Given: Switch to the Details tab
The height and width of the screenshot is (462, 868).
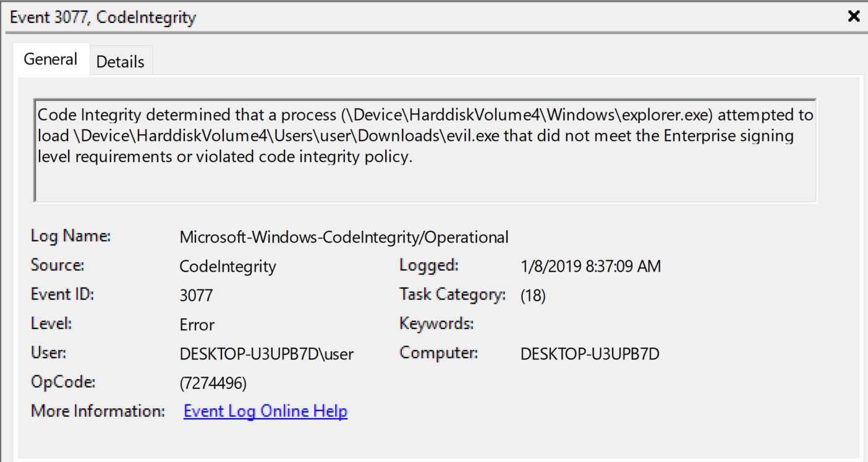Looking at the screenshot, I should click(x=121, y=62).
